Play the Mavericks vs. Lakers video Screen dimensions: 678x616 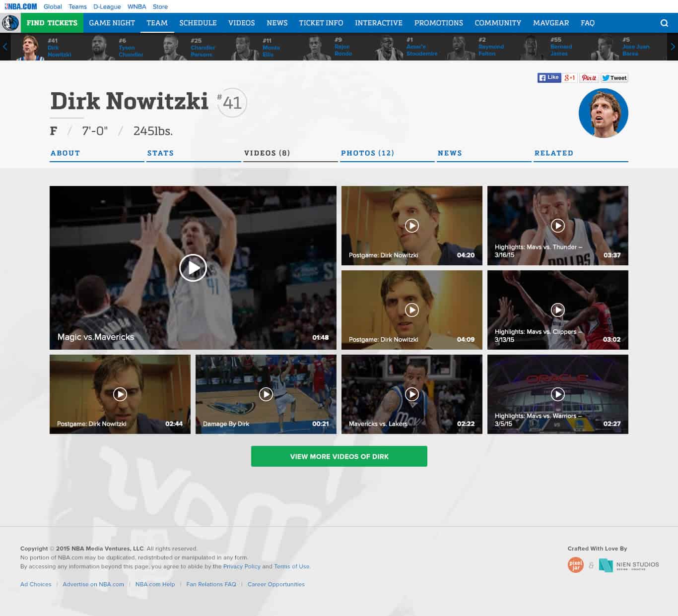(x=412, y=394)
